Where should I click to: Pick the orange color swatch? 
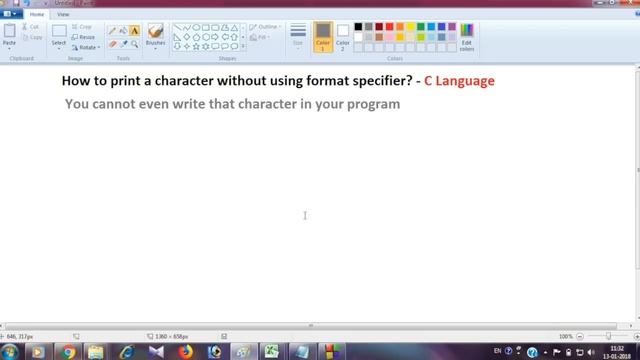point(400,27)
